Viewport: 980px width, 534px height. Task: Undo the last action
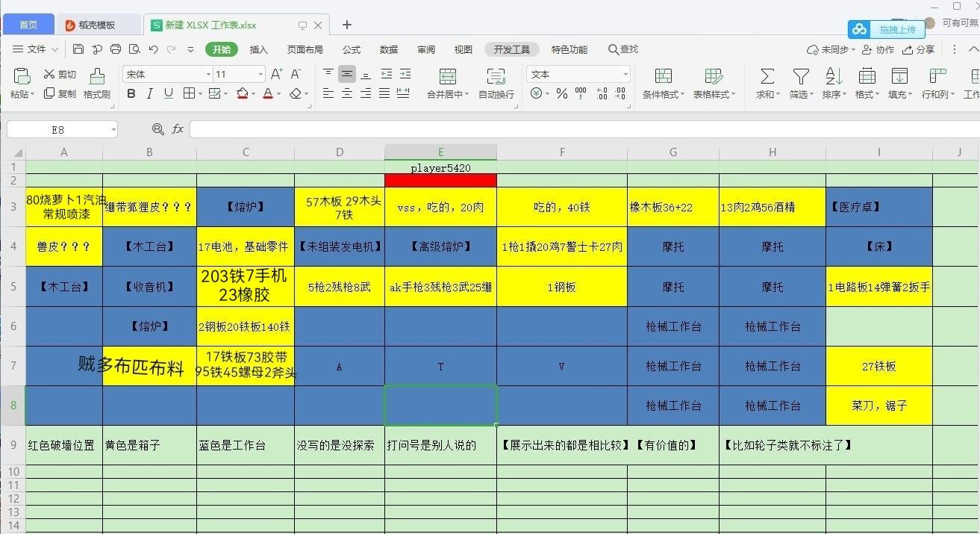pos(153,49)
